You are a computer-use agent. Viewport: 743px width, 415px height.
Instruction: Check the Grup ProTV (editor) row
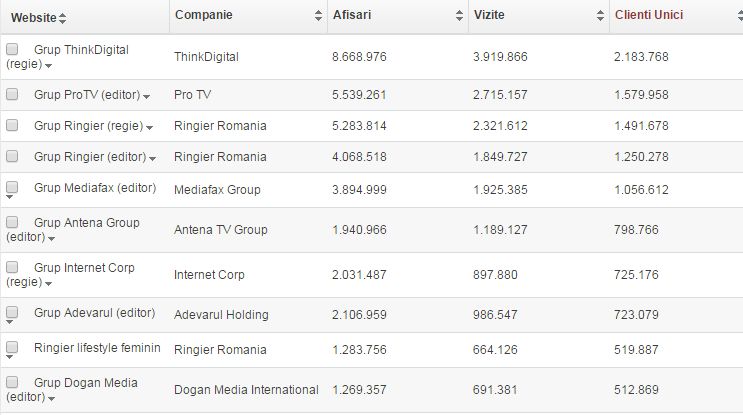pyautogui.click(x=12, y=94)
